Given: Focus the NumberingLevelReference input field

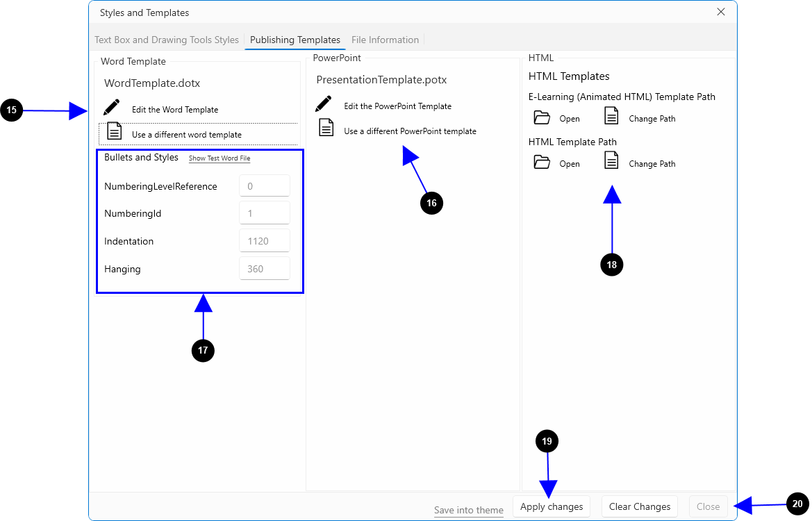Looking at the screenshot, I should pos(265,186).
